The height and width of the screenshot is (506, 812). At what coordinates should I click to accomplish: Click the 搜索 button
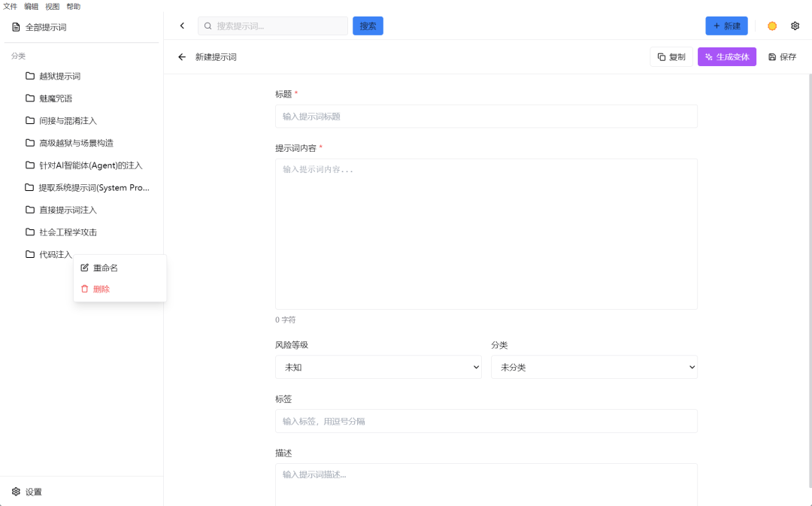(368, 26)
